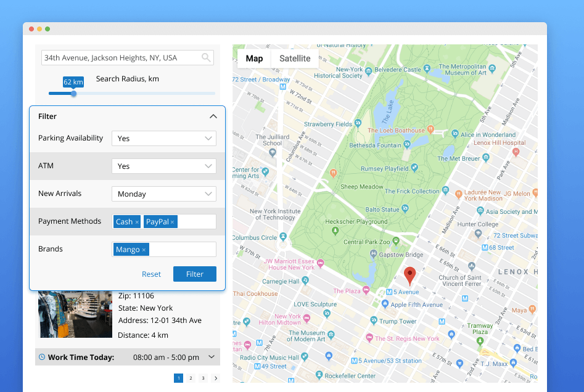Expand the Work Time Today schedule
Image resolution: width=584 pixels, height=392 pixels.
[x=212, y=357]
